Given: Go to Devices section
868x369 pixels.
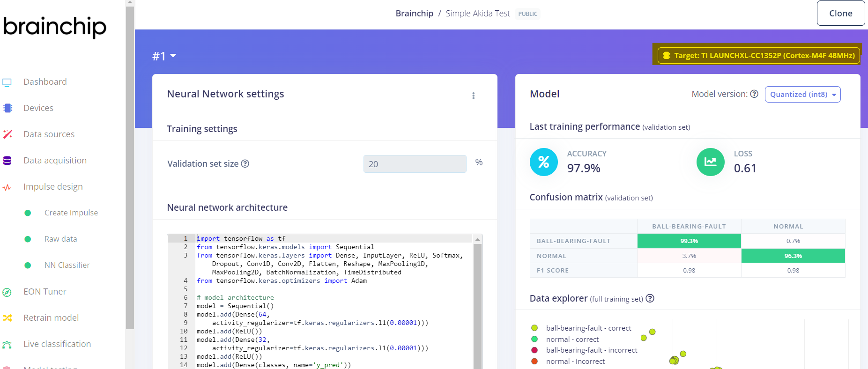Looking at the screenshot, I should tap(38, 108).
